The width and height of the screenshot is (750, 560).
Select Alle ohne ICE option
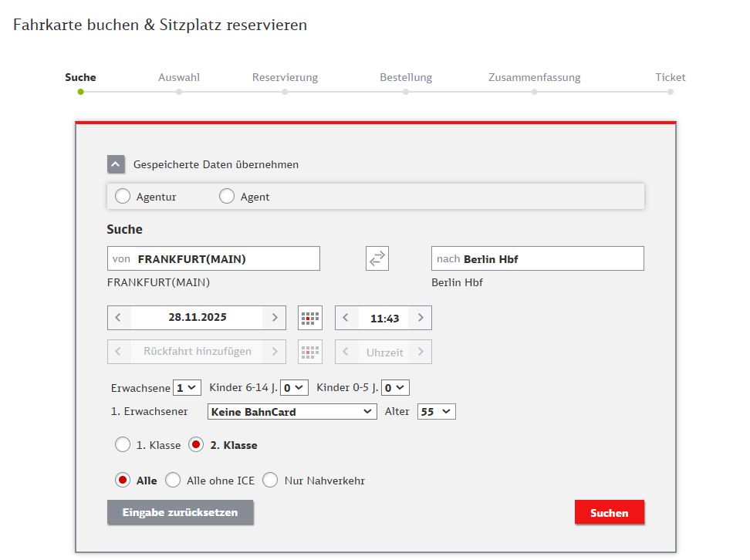[x=173, y=481]
